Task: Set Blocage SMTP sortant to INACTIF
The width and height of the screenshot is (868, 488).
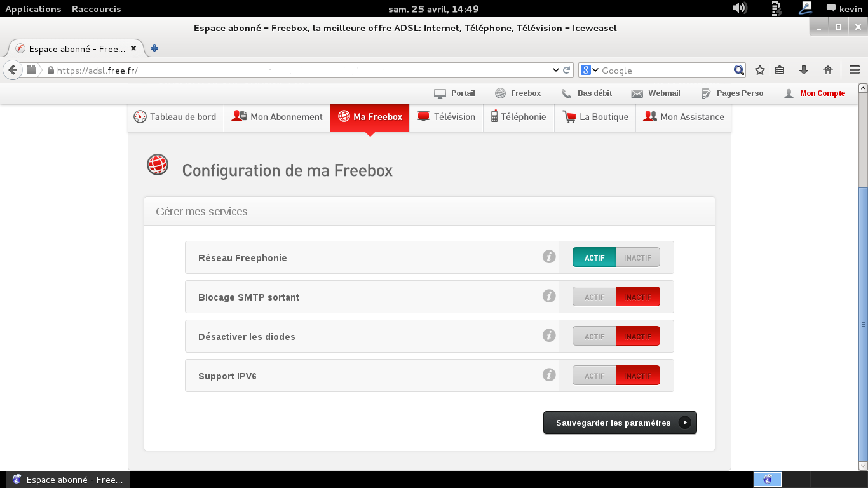Action: pyautogui.click(x=638, y=297)
